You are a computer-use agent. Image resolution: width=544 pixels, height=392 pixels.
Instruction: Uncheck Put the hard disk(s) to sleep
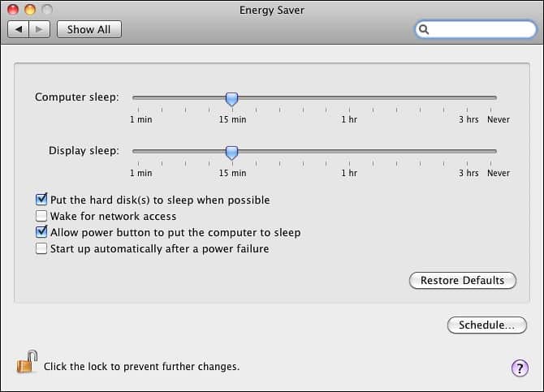41,200
